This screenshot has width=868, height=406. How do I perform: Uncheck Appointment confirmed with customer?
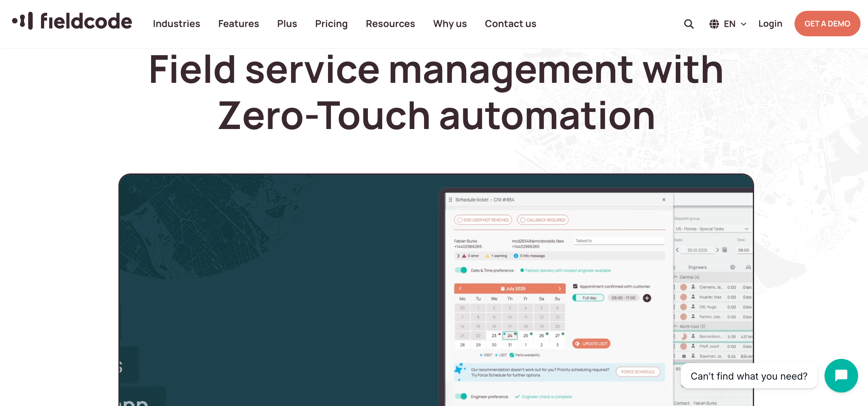575,286
